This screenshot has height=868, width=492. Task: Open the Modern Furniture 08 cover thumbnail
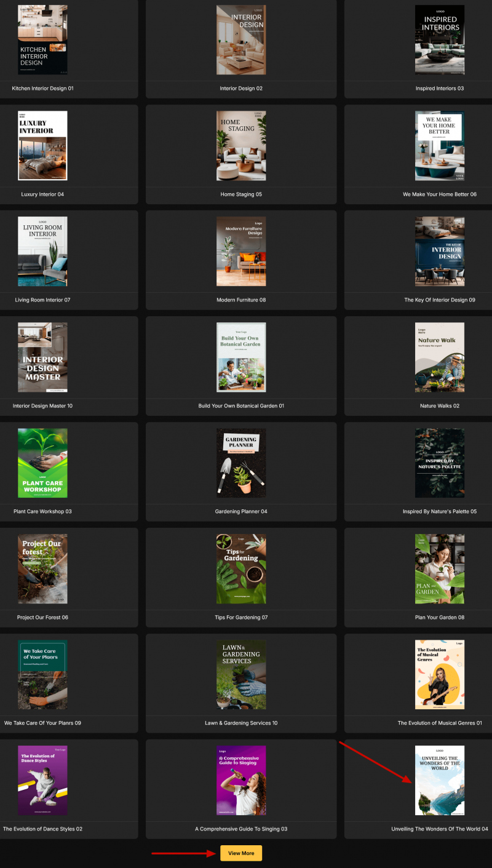(x=241, y=252)
